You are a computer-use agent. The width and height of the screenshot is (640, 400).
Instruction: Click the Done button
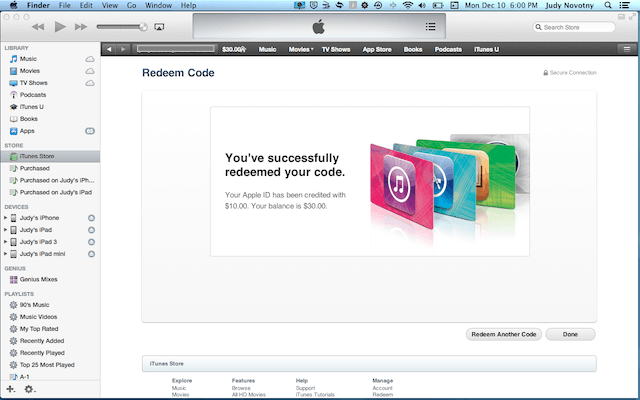570,334
